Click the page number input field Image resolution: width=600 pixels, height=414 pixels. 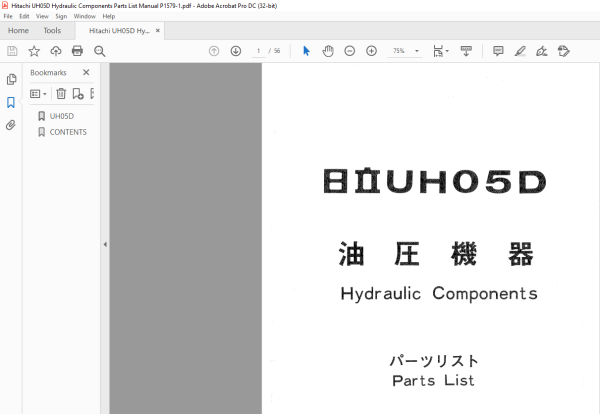click(x=259, y=51)
